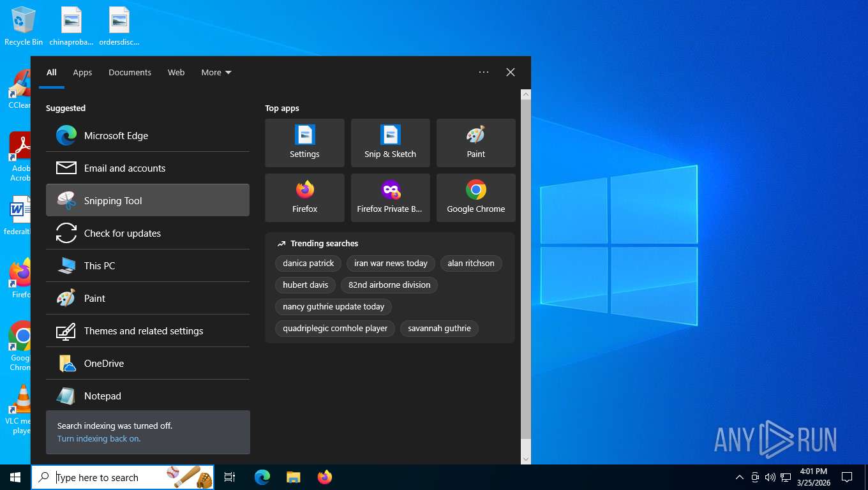Search trending topic danica patrick
The height and width of the screenshot is (490, 868).
click(x=308, y=263)
